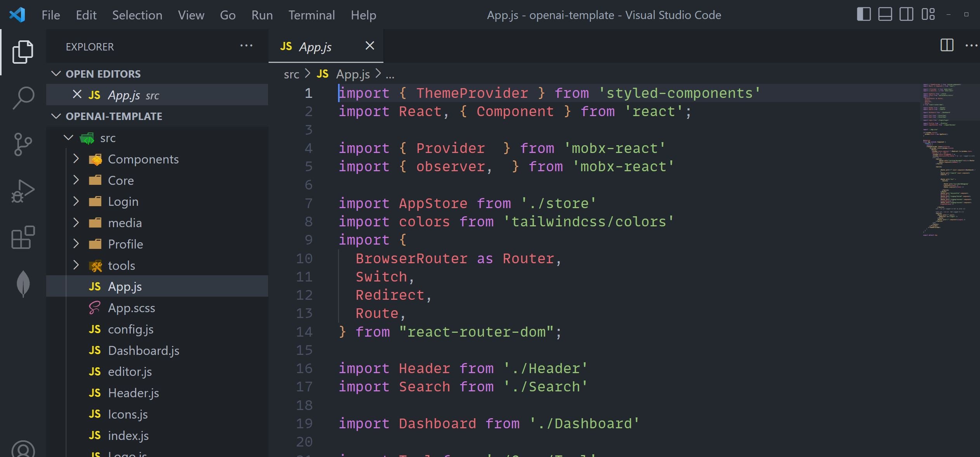Open the Extensions view

click(23, 237)
